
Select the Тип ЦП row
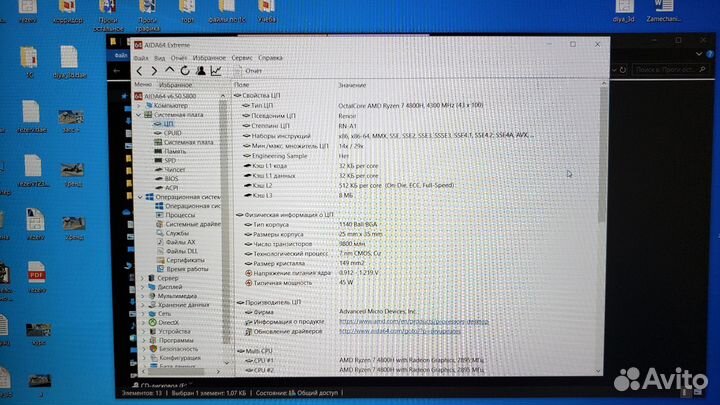416,106
